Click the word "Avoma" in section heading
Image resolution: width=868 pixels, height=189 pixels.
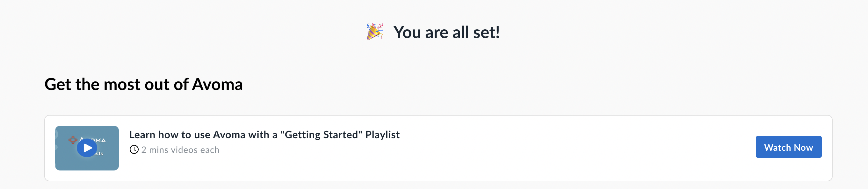[x=217, y=84]
